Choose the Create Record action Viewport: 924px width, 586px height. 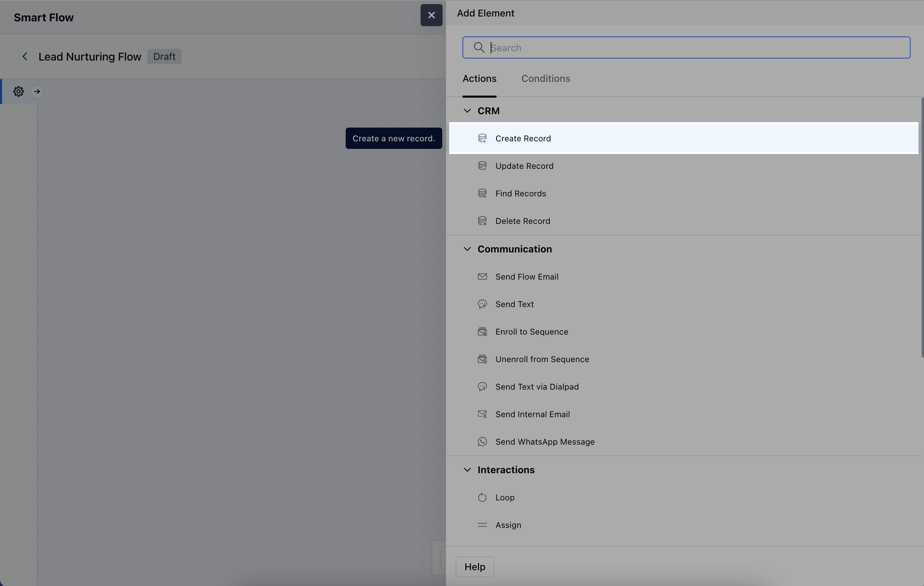point(683,138)
